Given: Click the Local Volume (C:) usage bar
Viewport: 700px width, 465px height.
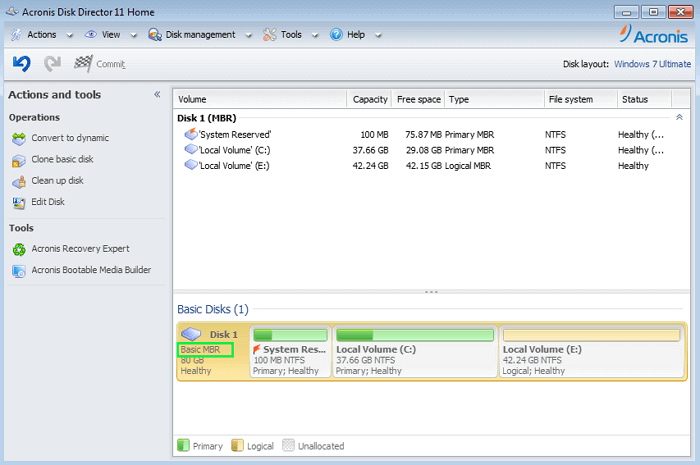Looking at the screenshot, I should 415,335.
